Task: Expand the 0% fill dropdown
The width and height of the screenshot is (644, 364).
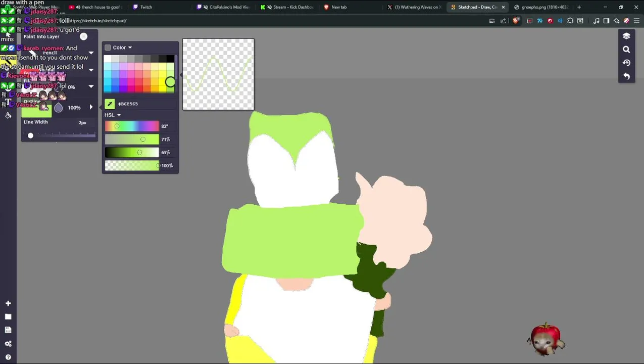Action: click(91, 87)
